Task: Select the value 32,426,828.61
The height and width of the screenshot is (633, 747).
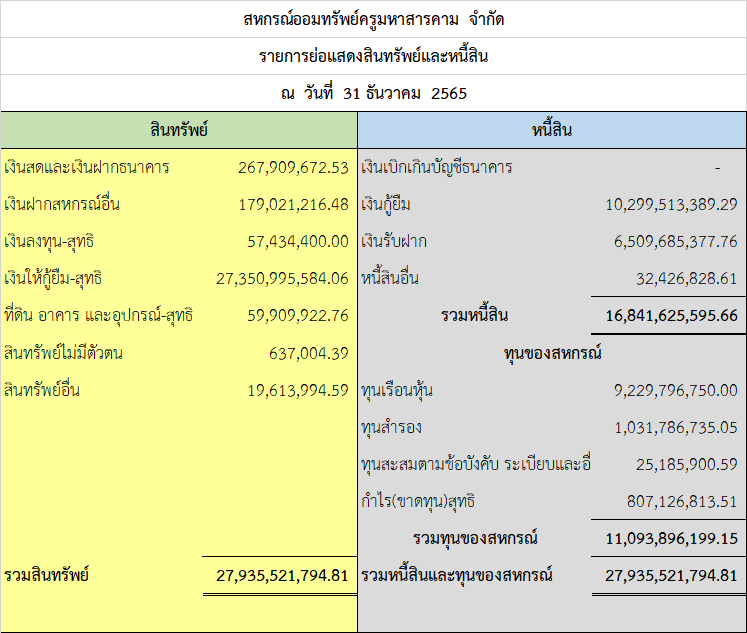Action: [686, 279]
